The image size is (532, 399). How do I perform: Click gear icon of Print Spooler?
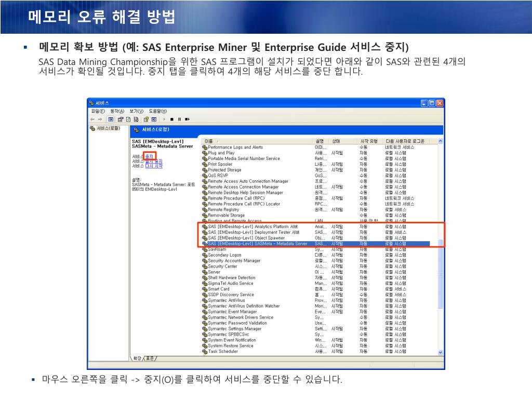205,164
